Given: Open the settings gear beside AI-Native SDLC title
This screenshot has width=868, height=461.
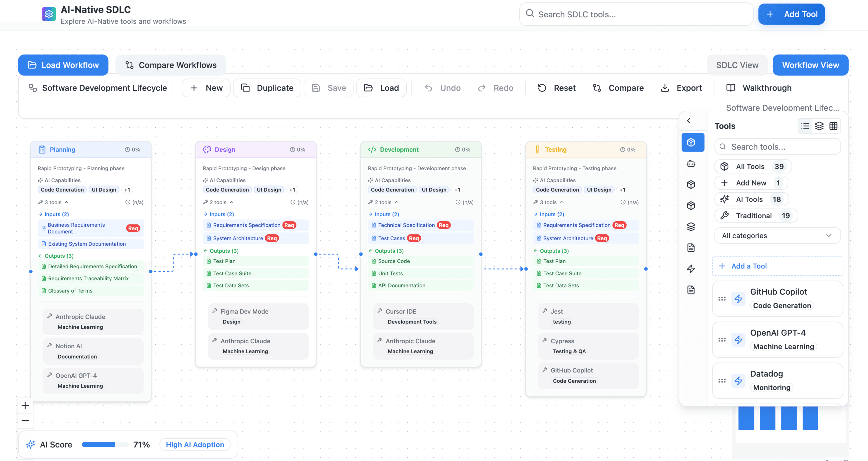Looking at the screenshot, I should tap(49, 14).
